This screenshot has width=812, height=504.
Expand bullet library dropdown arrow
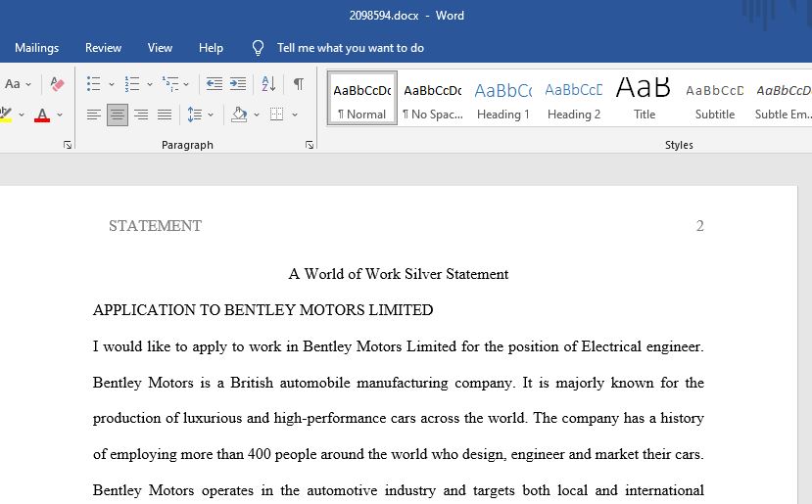(112, 84)
